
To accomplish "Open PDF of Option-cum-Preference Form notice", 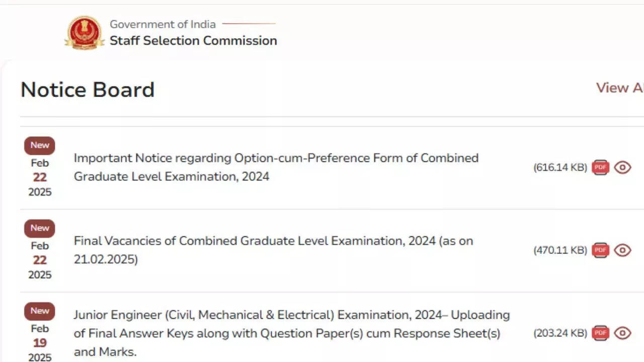I will [x=600, y=167].
